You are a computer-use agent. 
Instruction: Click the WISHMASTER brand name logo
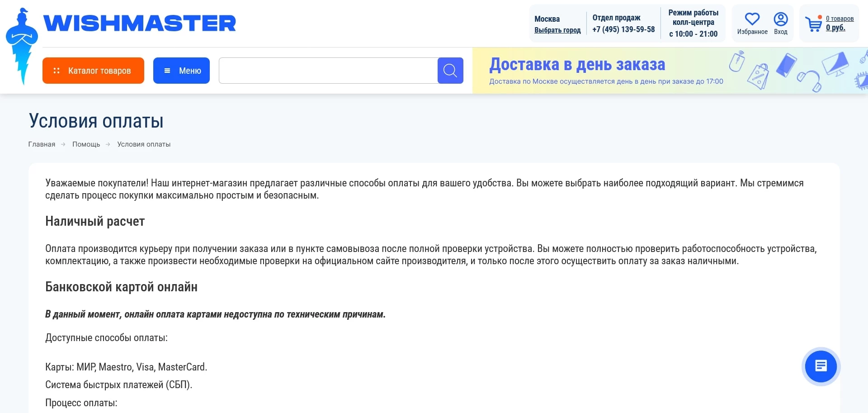[x=140, y=24]
